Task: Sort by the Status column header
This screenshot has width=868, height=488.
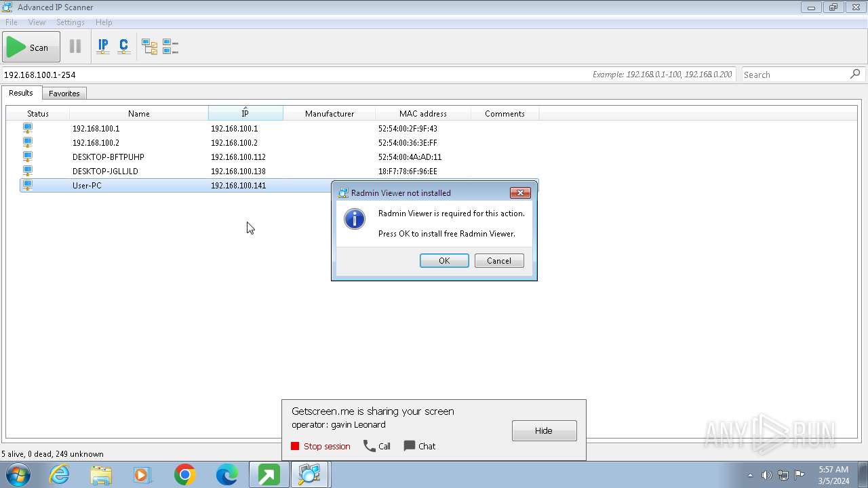Action: pos(38,113)
